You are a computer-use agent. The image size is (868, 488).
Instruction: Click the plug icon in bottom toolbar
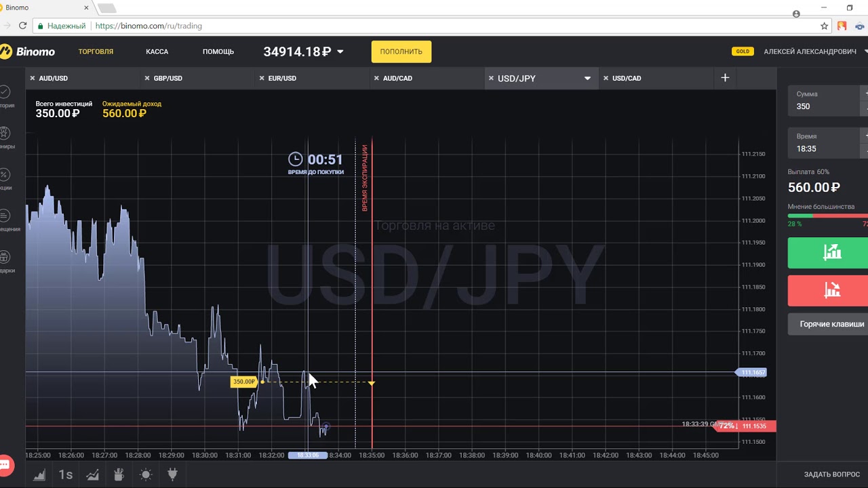tap(172, 474)
